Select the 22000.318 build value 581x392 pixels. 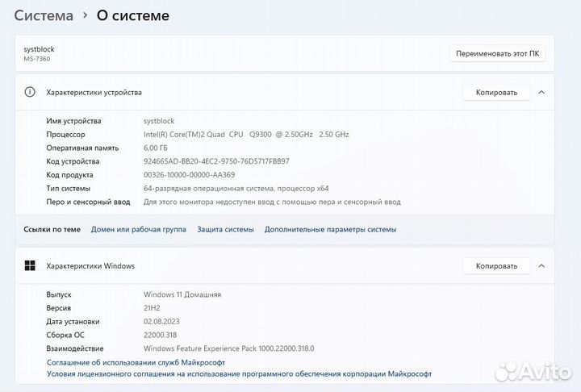point(160,335)
